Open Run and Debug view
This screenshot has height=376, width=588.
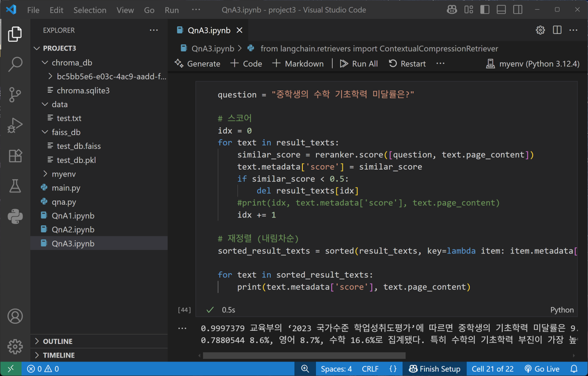(x=15, y=125)
